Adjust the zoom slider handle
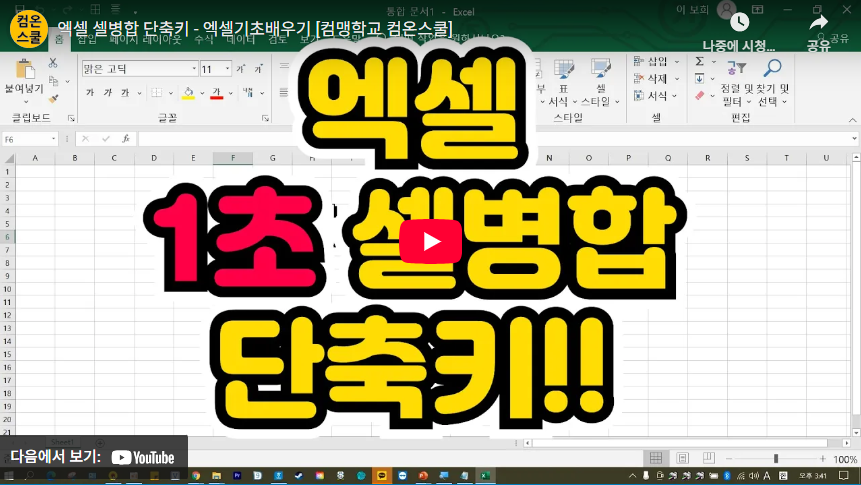Image resolution: width=861 pixels, height=485 pixels. (776, 458)
